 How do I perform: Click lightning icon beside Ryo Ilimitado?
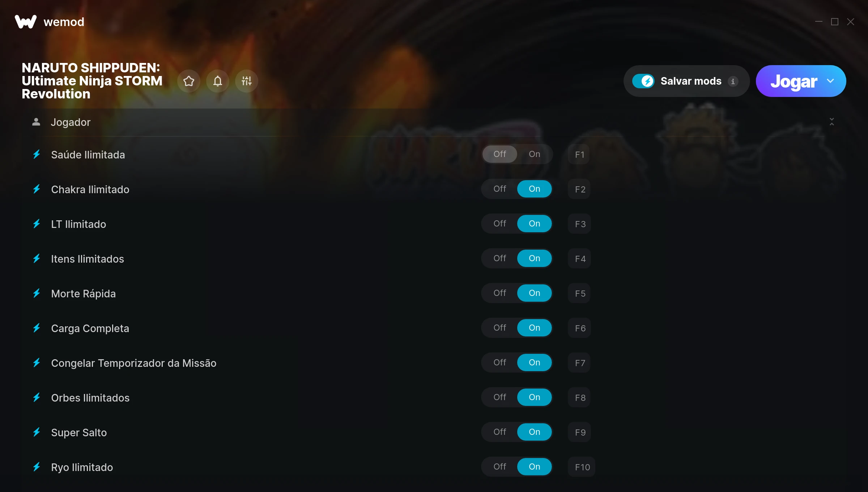tap(37, 467)
